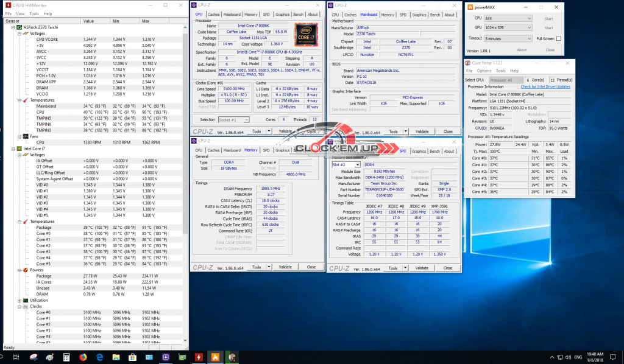Click HWMonitor title bar app icon
The height and width of the screenshot is (364, 624).
[8, 5]
